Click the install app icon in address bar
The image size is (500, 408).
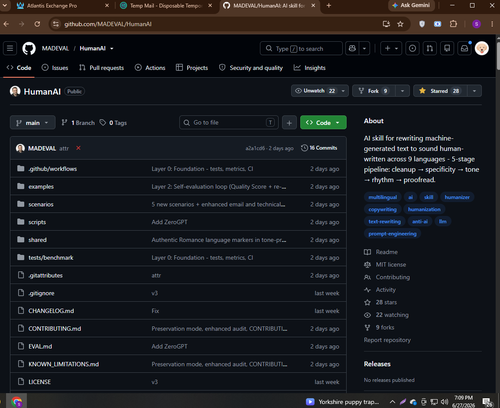(386, 24)
